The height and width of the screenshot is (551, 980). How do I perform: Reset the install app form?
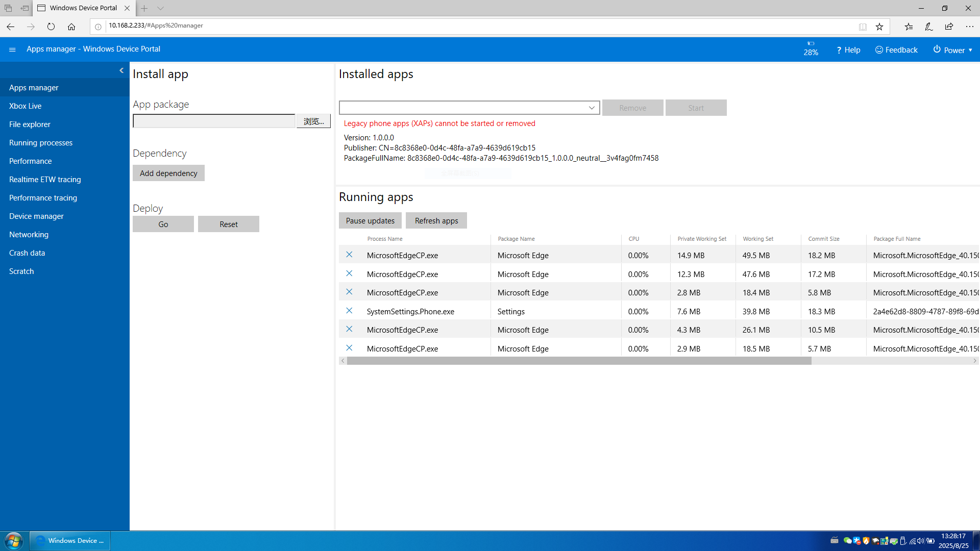229,224
